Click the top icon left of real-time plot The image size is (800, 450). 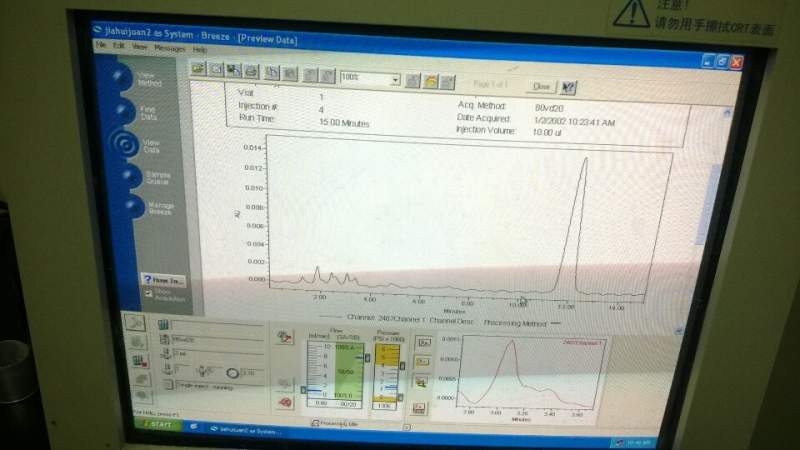[423, 343]
